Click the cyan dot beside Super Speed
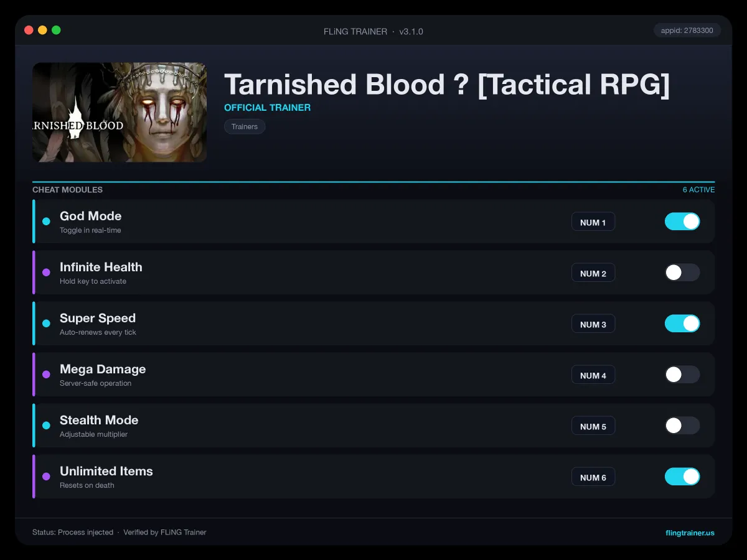Image resolution: width=747 pixels, height=560 pixels. [x=46, y=324]
